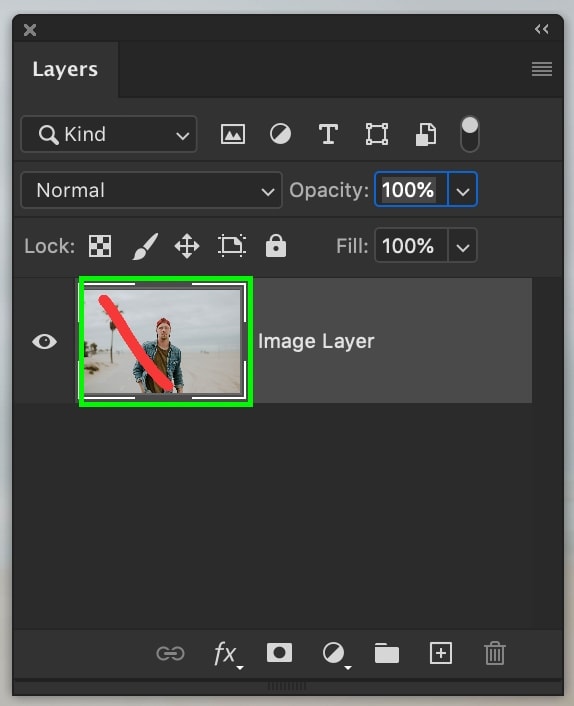Add a layer style with fx icon
The height and width of the screenshot is (706, 574).
227,654
